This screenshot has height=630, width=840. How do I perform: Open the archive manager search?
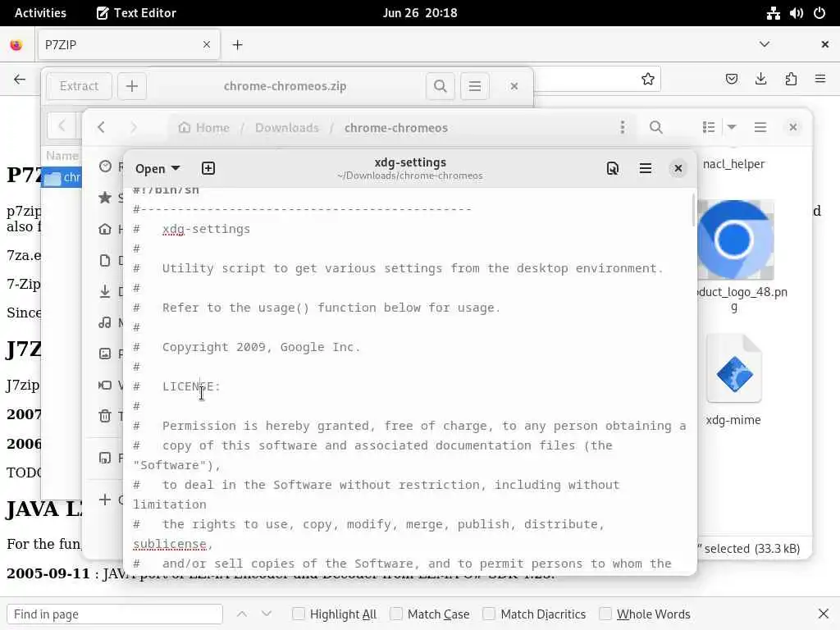441,86
